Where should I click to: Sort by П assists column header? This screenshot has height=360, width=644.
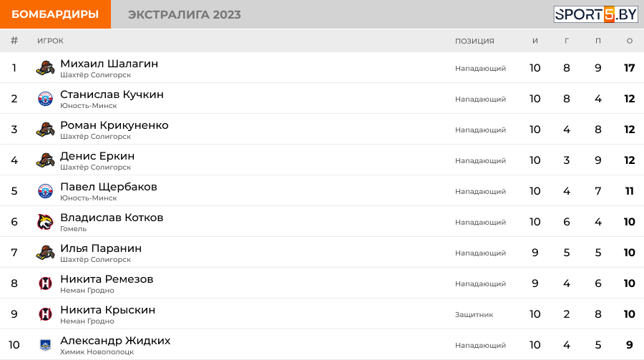point(598,41)
